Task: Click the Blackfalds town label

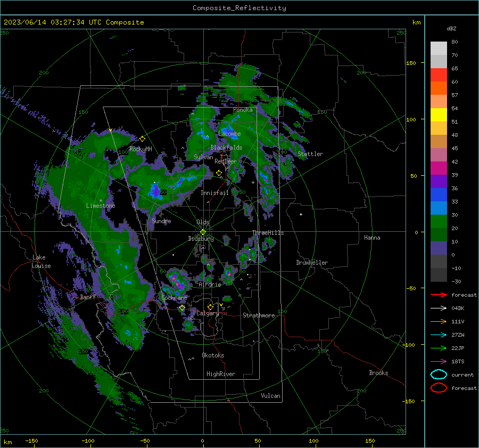Action: pyautogui.click(x=226, y=148)
